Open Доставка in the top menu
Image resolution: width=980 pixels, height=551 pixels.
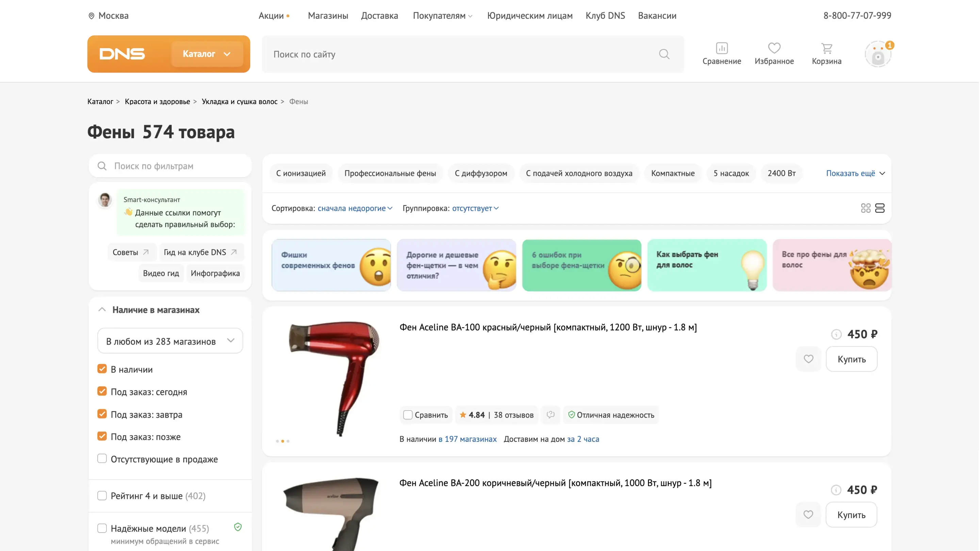pos(379,16)
